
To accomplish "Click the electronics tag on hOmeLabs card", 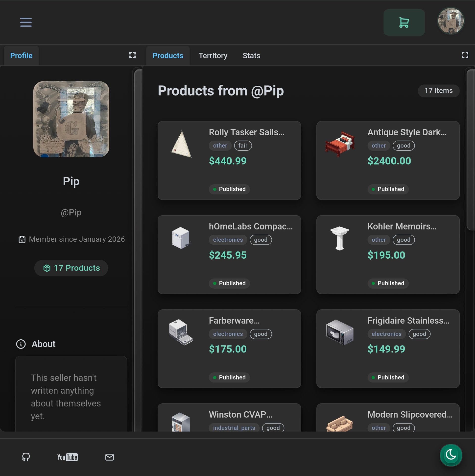I will coord(228,240).
